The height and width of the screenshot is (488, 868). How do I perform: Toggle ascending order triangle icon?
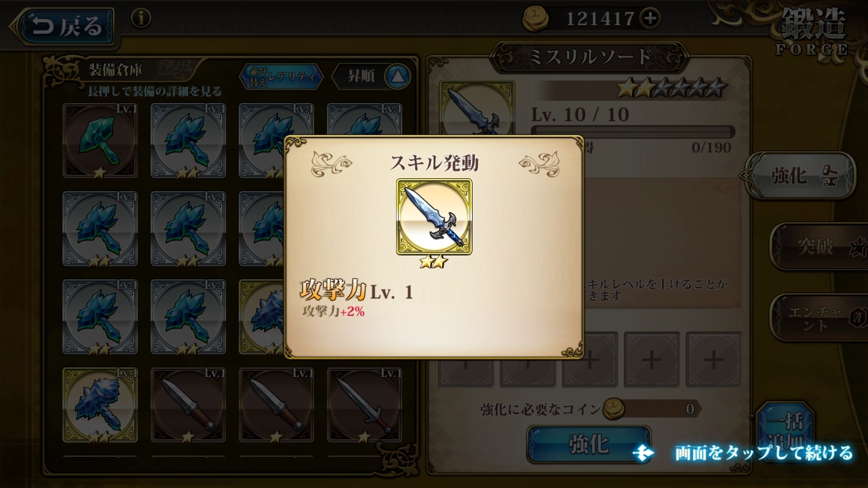pyautogui.click(x=398, y=77)
